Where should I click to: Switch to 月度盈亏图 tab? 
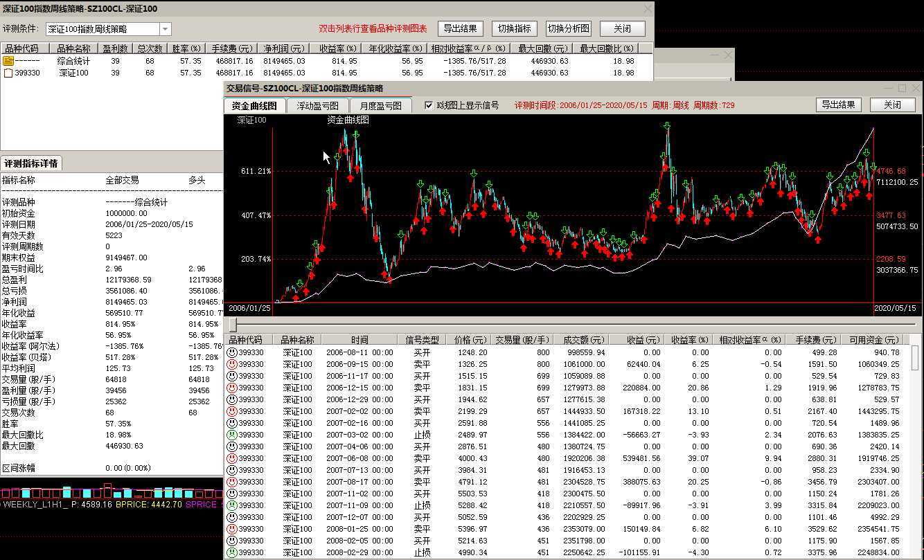(380, 105)
